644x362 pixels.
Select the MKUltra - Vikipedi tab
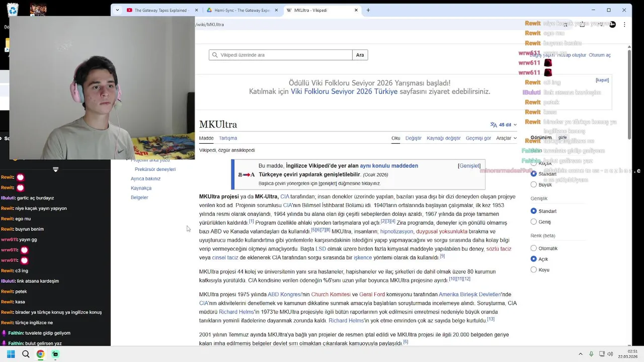click(322, 10)
